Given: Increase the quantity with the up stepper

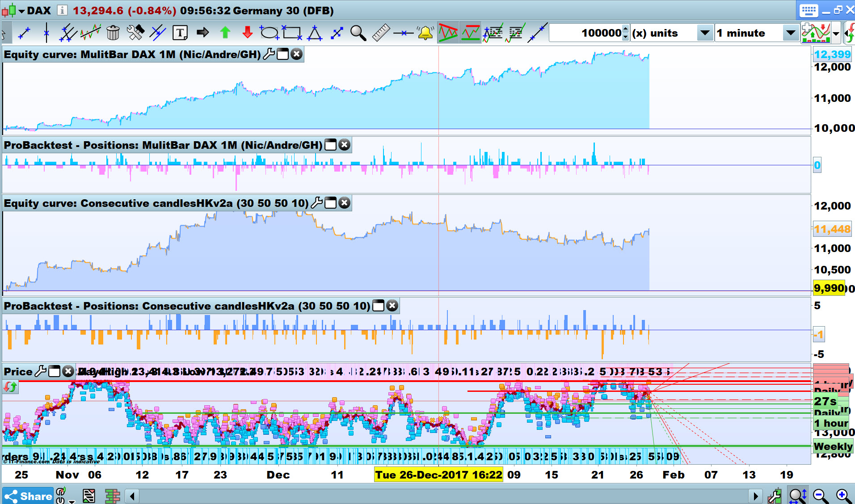Looking at the screenshot, I should [x=625, y=29].
